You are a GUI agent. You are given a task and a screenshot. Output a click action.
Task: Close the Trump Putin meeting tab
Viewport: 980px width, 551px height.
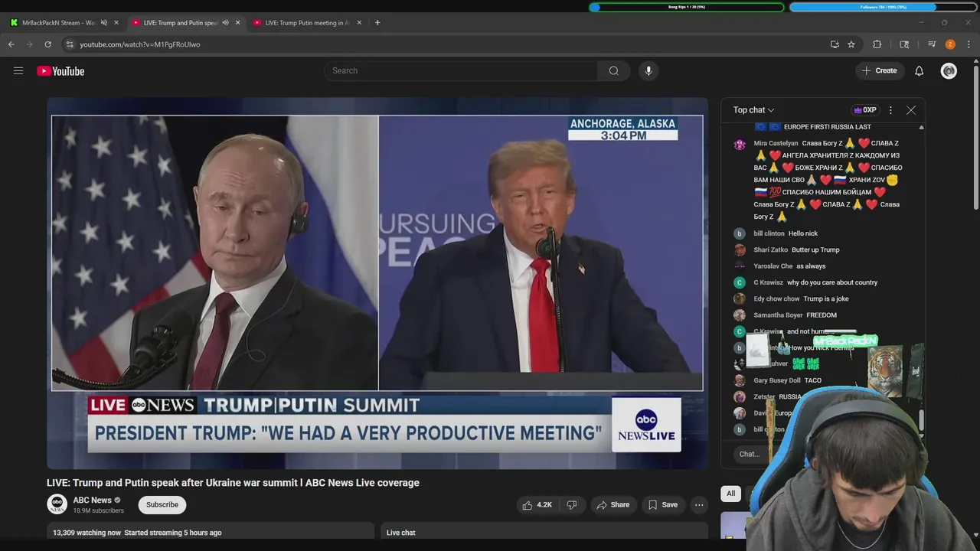coord(359,22)
